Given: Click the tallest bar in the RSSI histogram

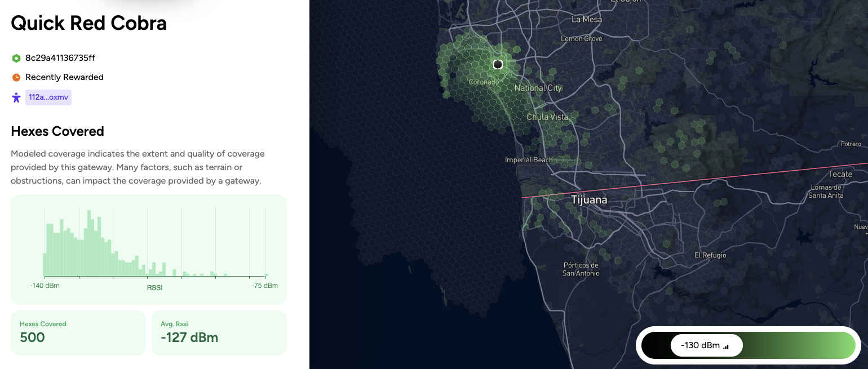Looking at the screenshot, I should click(88, 242).
